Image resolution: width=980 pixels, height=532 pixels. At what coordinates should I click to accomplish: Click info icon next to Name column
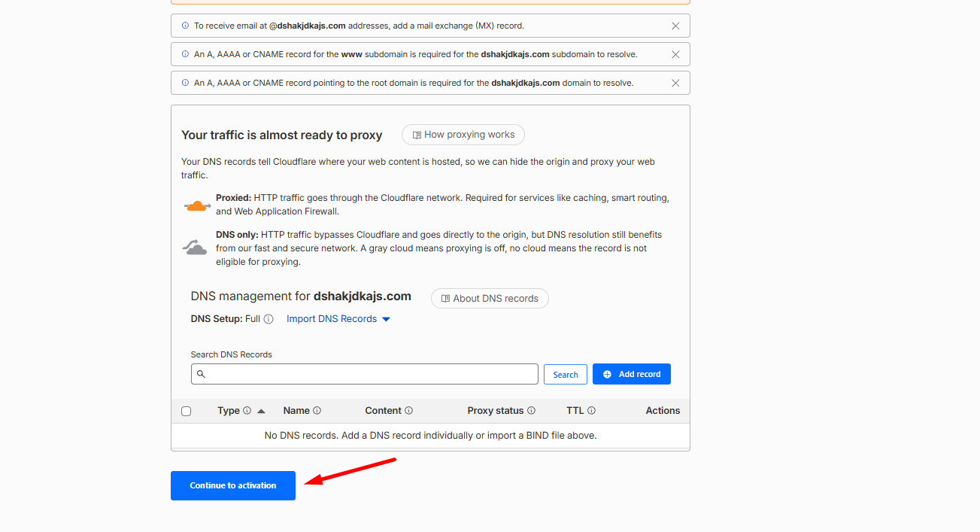pyautogui.click(x=317, y=411)
